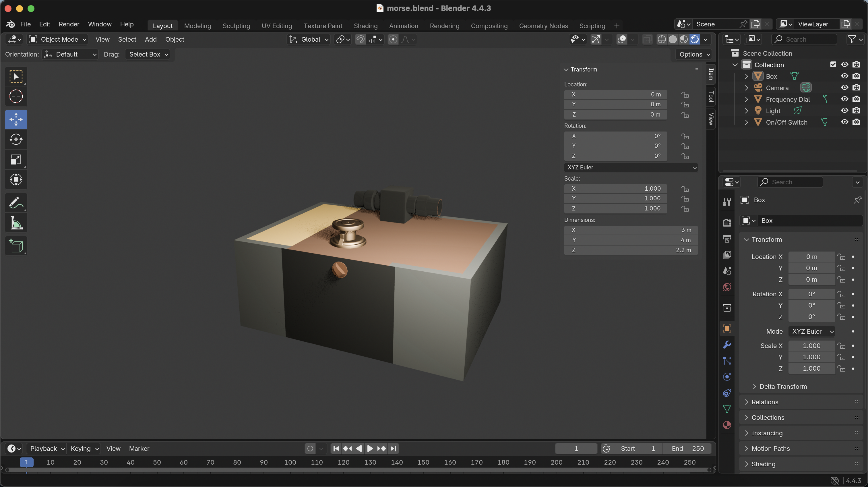Switch to wireframe viewport shading
Image resolution: width=868 pixels, height=487 pixels.
(662, 39)
